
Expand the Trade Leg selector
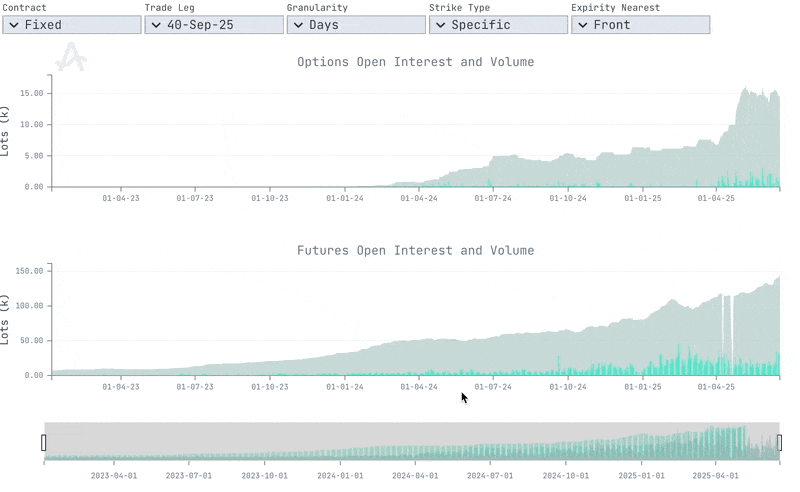click(x=213, y=25)
